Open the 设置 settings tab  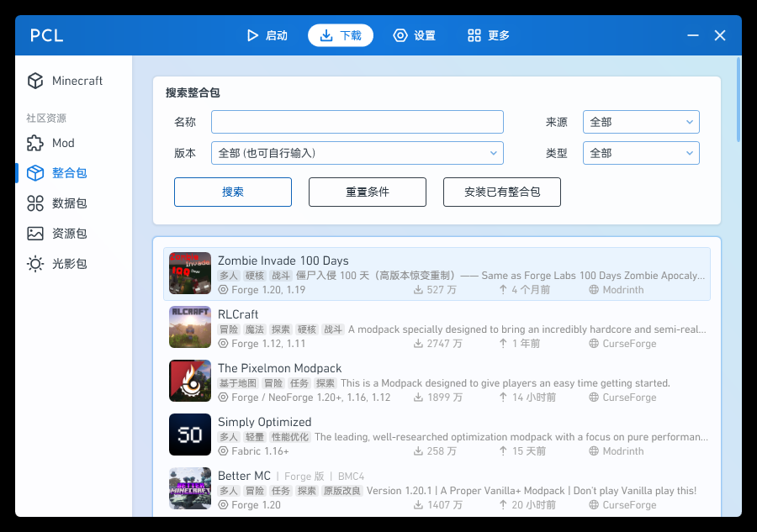(414, 35)
